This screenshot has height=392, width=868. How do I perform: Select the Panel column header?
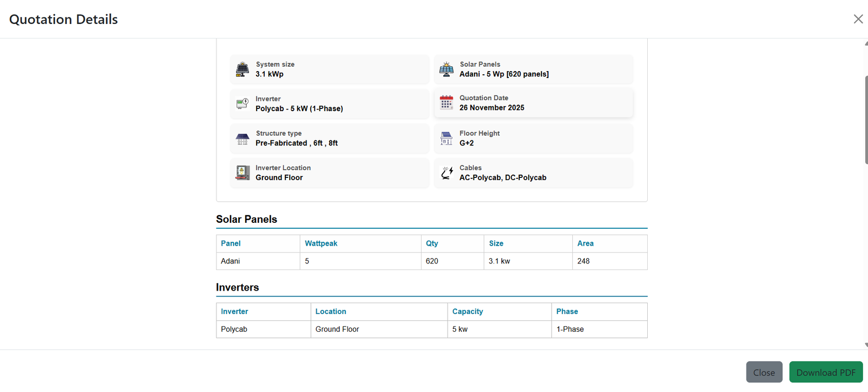(231, 243)
